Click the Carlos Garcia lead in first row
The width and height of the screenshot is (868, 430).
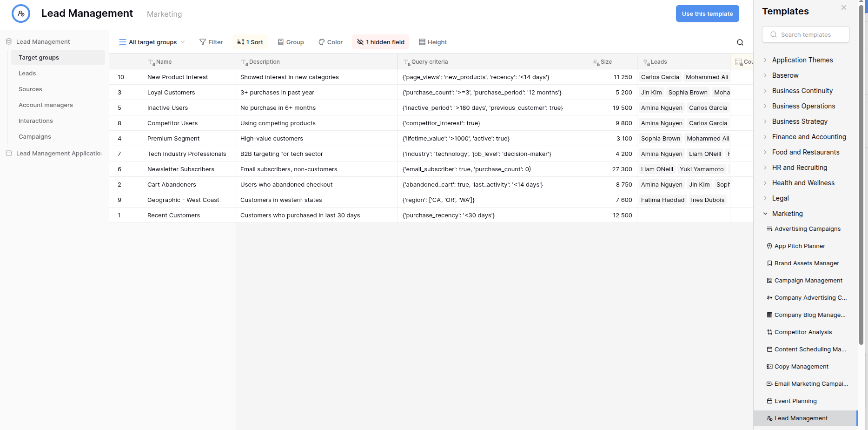click(x=660, y=77)
